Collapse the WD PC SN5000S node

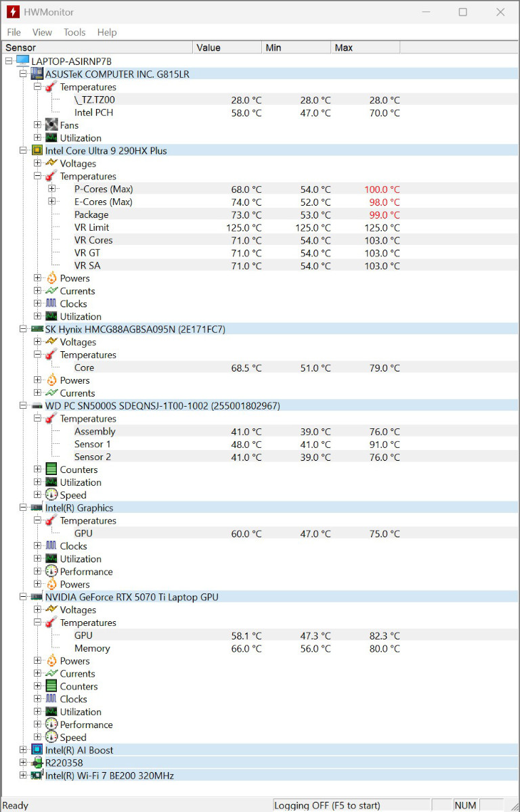click(x=23, y=405)
